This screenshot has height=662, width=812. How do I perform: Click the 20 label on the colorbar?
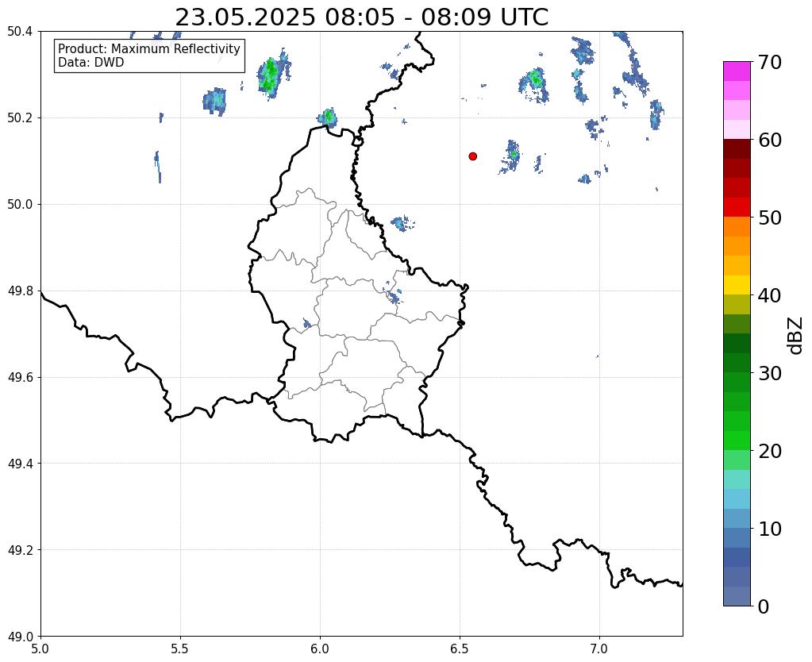point(770,451)
